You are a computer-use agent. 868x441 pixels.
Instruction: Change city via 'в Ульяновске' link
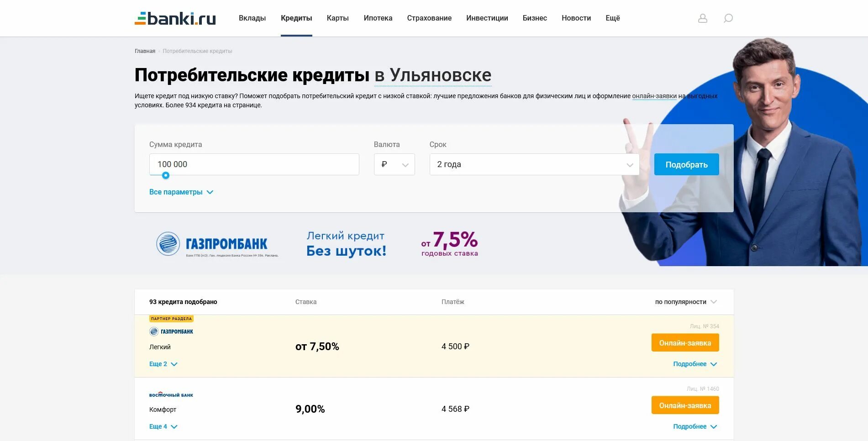pyautogui.click(x=433, y=75)
